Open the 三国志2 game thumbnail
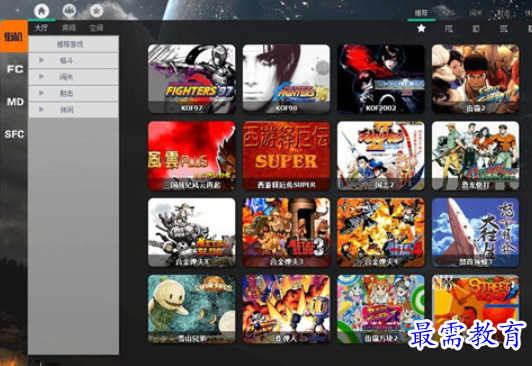Viewport: 532px width, 366px height. pyautogui.click(x=381, y=156)
